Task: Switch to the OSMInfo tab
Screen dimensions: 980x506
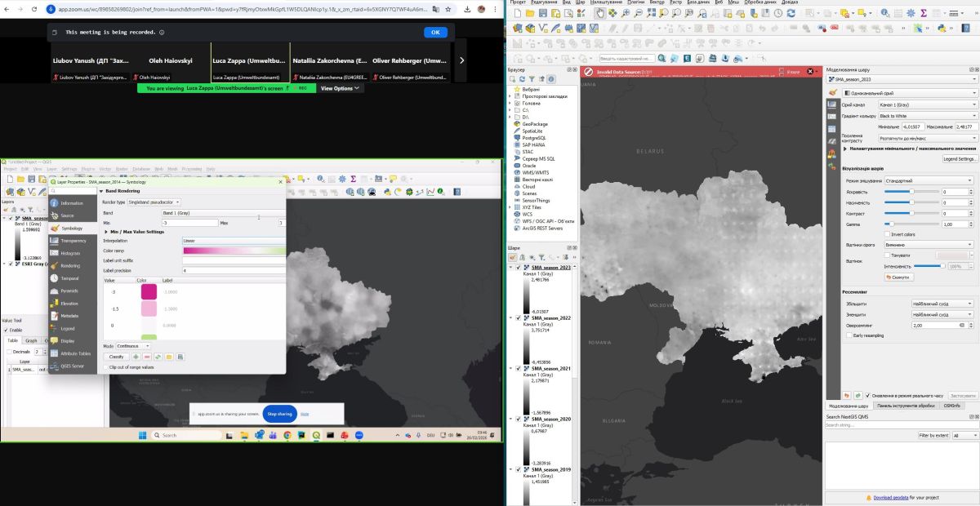Action: click(951, 406)
